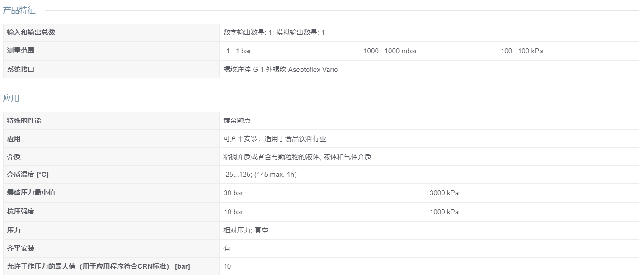Click the 可齐平安装，适用于食品饮料行业 value

(275, 139)
